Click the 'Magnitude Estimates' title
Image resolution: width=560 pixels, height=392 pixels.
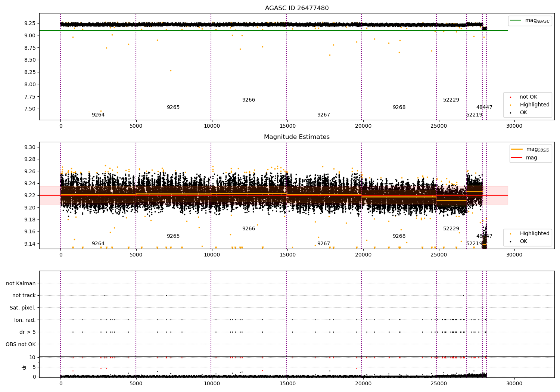(297, 137)
